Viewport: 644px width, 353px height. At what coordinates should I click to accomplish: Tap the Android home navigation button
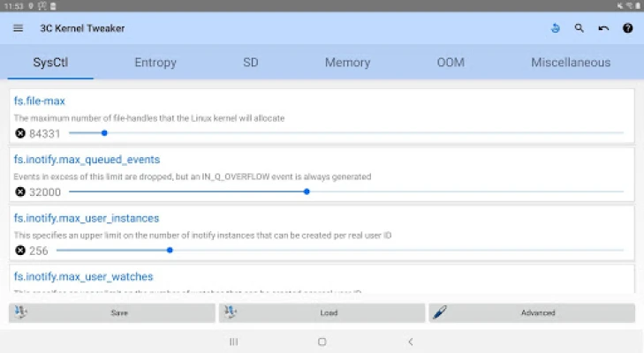(x=322, y=342)
